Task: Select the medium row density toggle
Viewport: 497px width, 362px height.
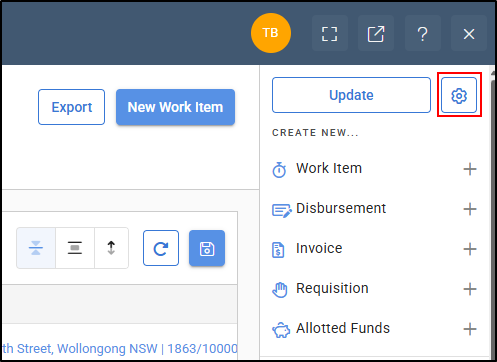Action: [x=75, y=248]
